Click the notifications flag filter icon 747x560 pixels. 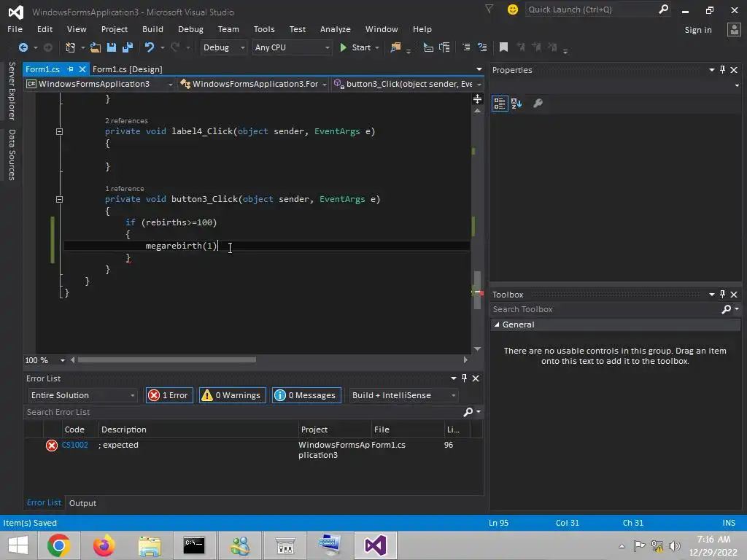489,9
